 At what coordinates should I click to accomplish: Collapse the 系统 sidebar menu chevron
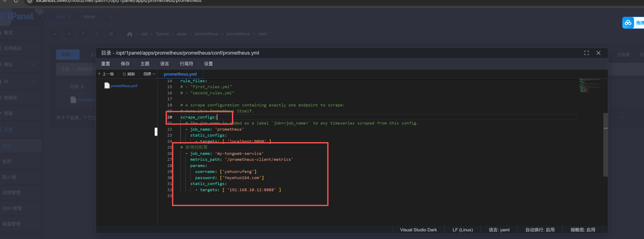33,129
